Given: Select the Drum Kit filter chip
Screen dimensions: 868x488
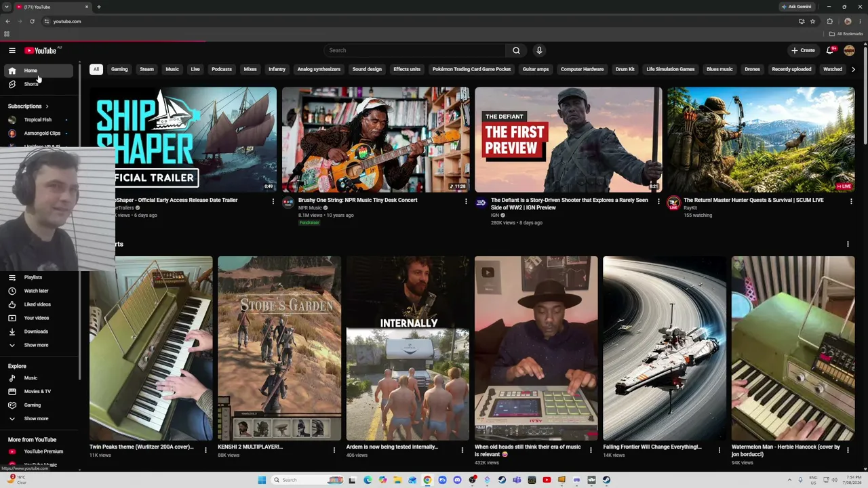Looking at the screenshot, I should pos(625,69).
